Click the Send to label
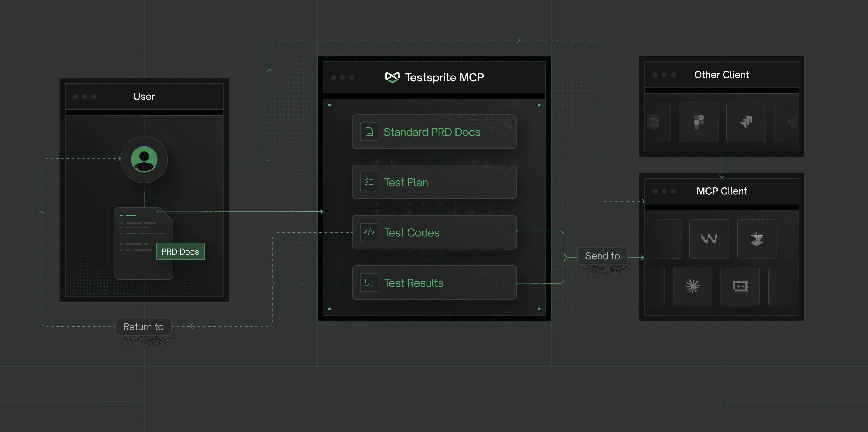868x432 pixels. point(602,256)
